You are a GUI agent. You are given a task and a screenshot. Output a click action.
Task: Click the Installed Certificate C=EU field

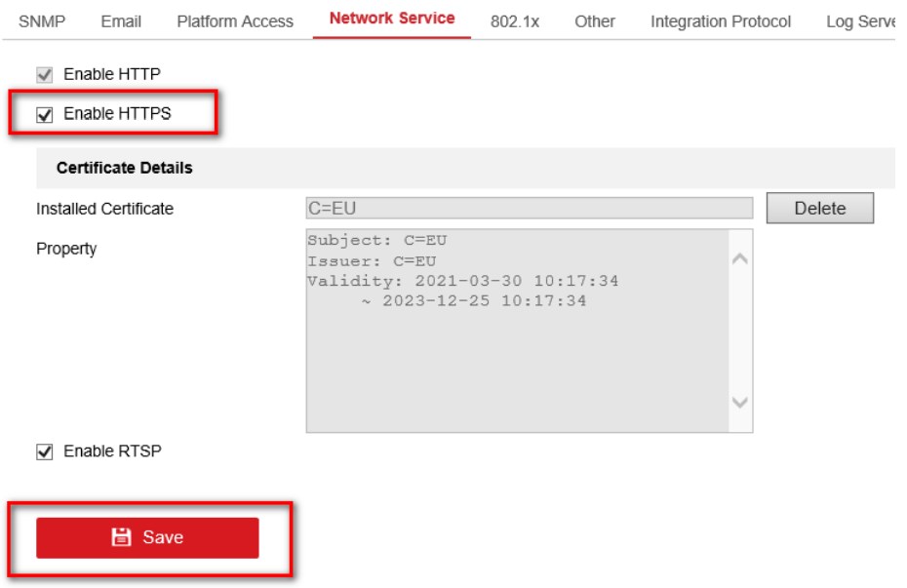pos(529,208)
